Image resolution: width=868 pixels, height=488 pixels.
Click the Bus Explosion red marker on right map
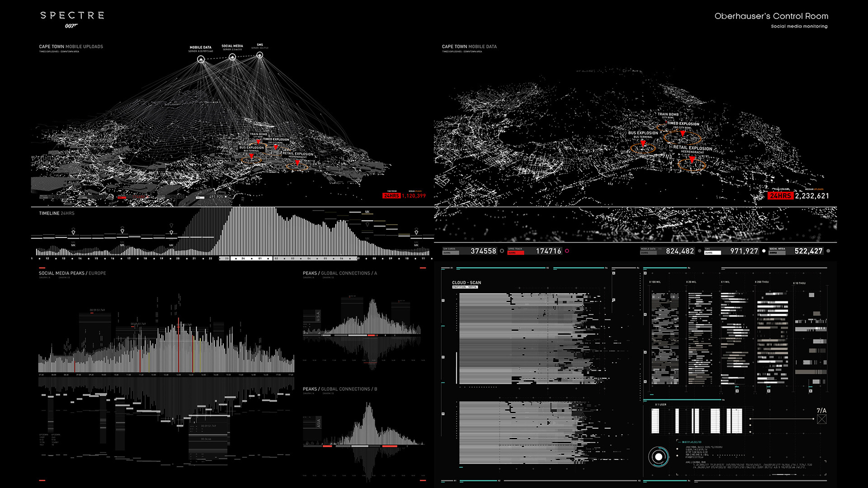[x=643, y=144]
